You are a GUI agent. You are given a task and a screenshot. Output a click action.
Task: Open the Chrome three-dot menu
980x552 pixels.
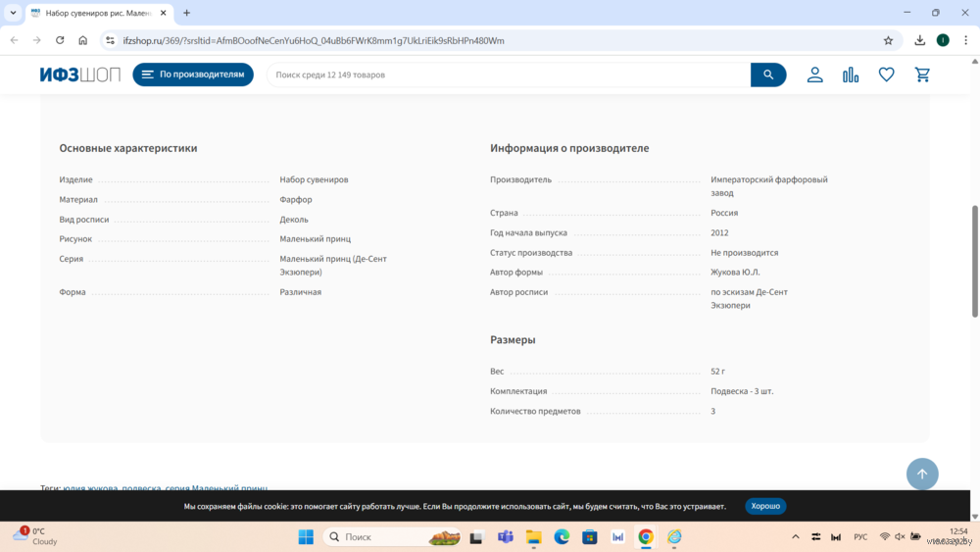click(965, 40)
